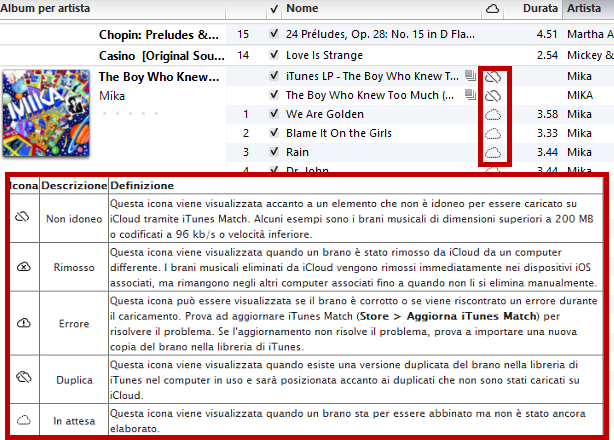Uncheck the 24 Préludes Op. 28 track
This screenshot has width=614, height=440.
tap(274, 34)
